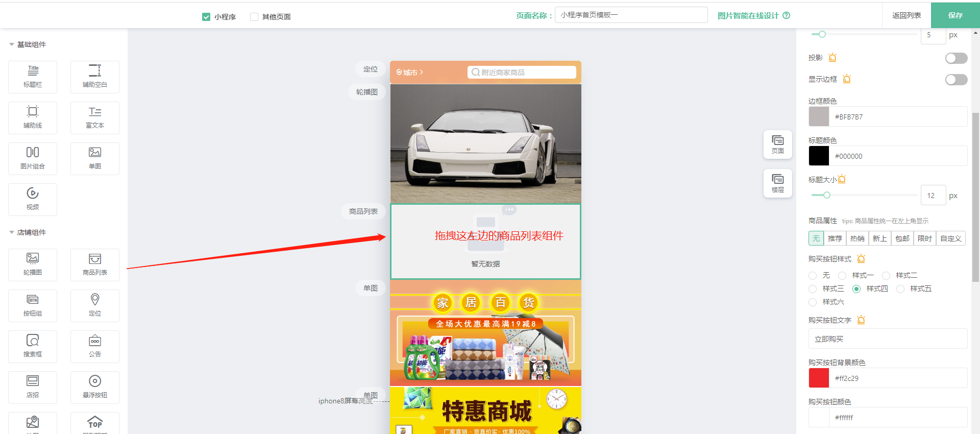Select the 标题栏 title bar component
This screenshot has height=434, width=980.
tap(33, 77)
